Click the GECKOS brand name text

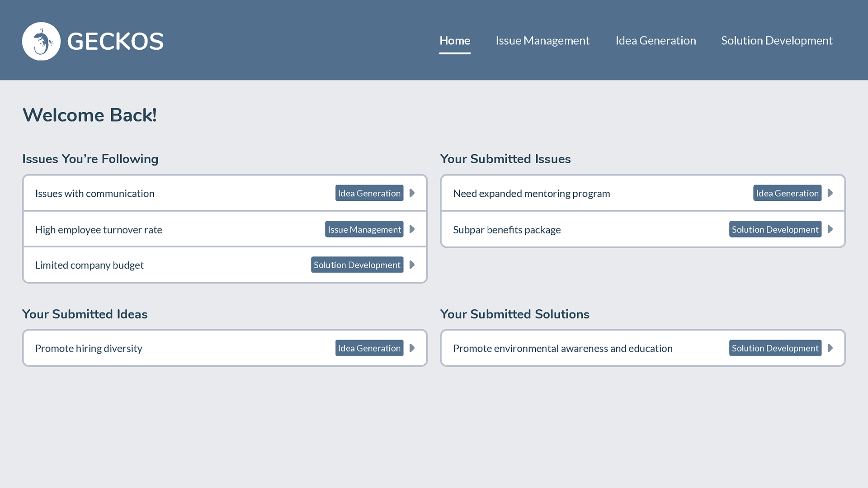[115, 42]
